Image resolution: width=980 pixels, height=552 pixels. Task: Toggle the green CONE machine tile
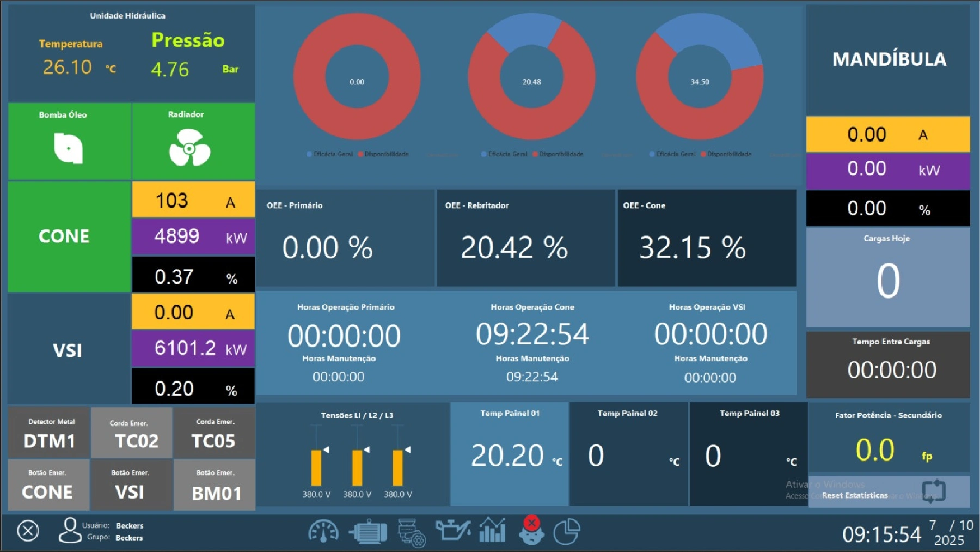(x=69, y=236)
